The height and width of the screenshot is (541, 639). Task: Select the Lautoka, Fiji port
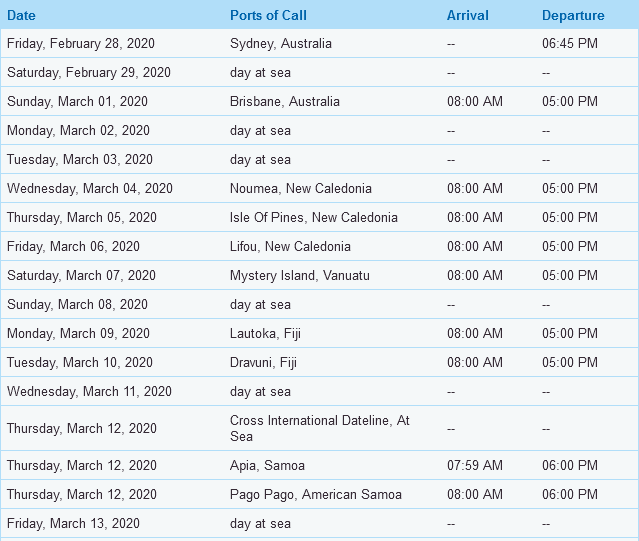click(265, 334)
